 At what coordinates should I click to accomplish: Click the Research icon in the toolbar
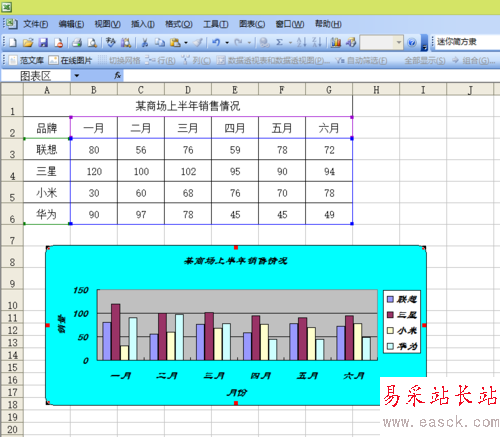click(126, 42)
